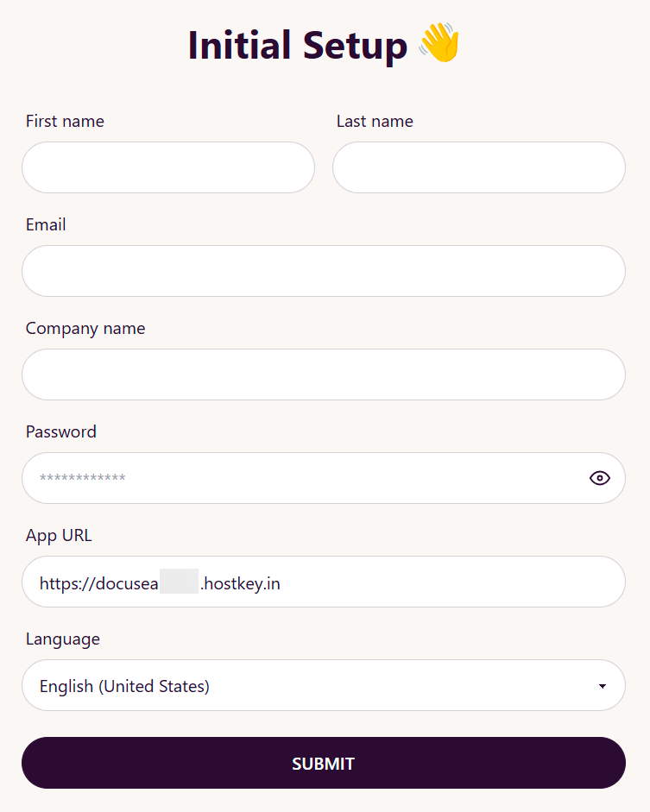Click the Initial Setup heading

pos(297,45)
